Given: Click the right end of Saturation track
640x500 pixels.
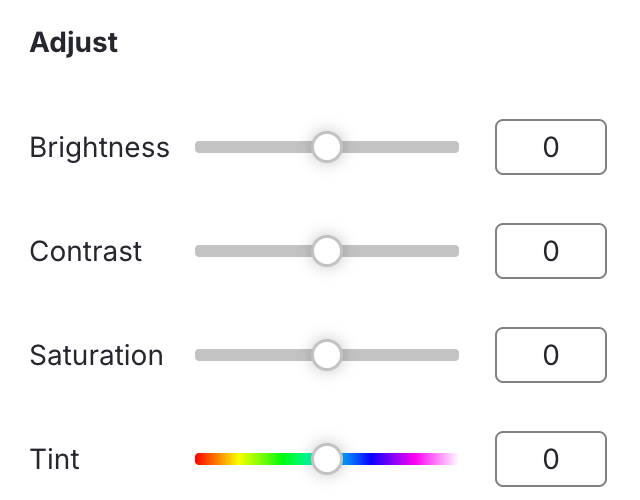Looking at the screenshot, I should click(x=453, y=355).
